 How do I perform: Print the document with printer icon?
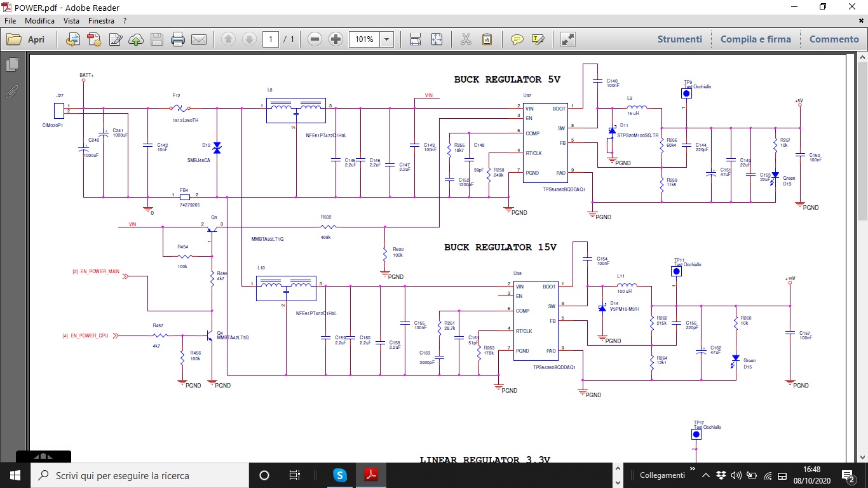[178, 39]
